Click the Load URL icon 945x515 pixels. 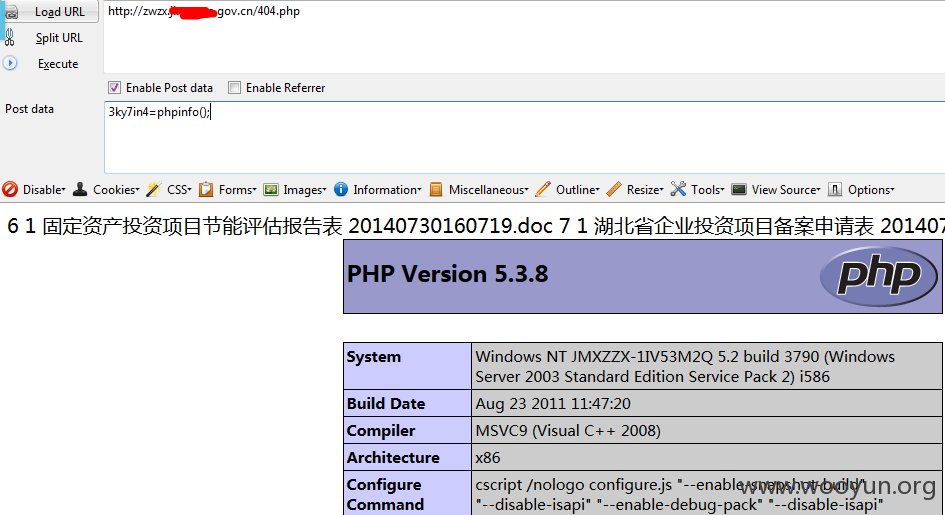coord(11,11)
